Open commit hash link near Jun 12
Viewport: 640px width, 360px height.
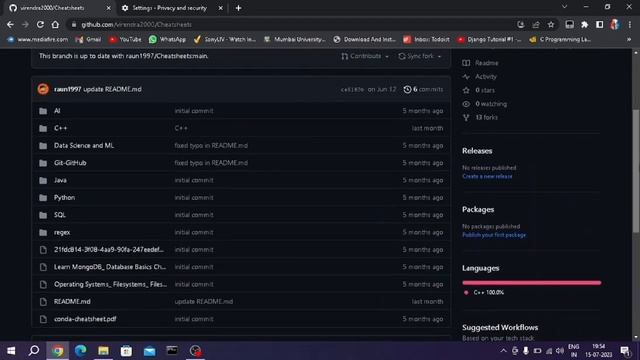click(x=352, y=89)
